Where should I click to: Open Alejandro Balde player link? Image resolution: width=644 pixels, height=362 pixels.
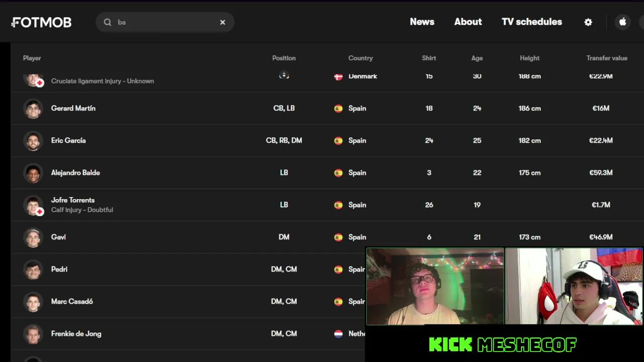75,172
